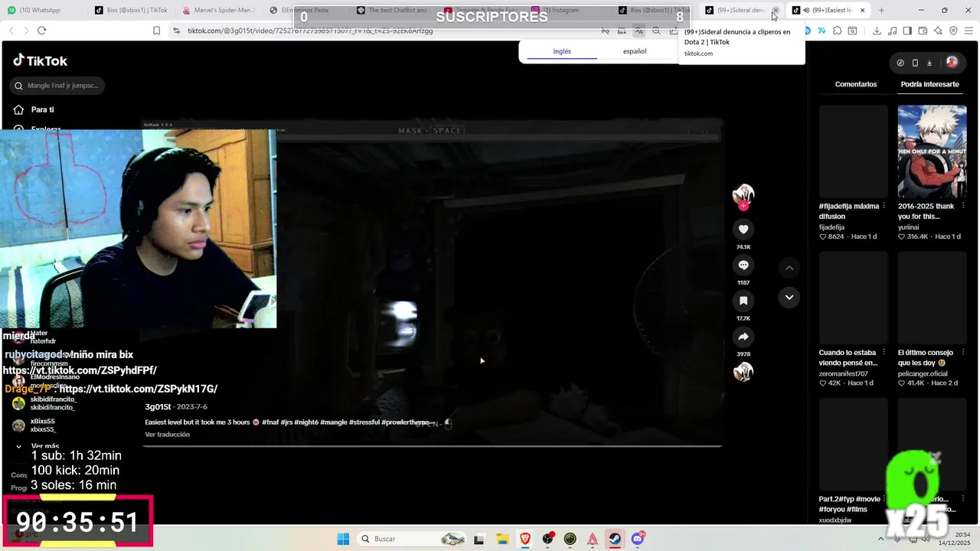Screen dimensions: 980x551
Task: Select español in the translate popup
Action: pyautogui.click(x=635, y=51)
